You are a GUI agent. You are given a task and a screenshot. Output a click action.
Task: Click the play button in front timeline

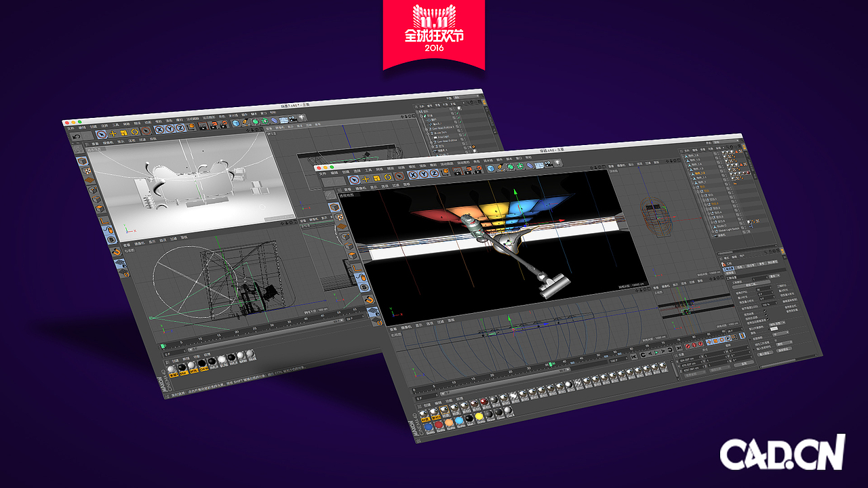(656, 352)
